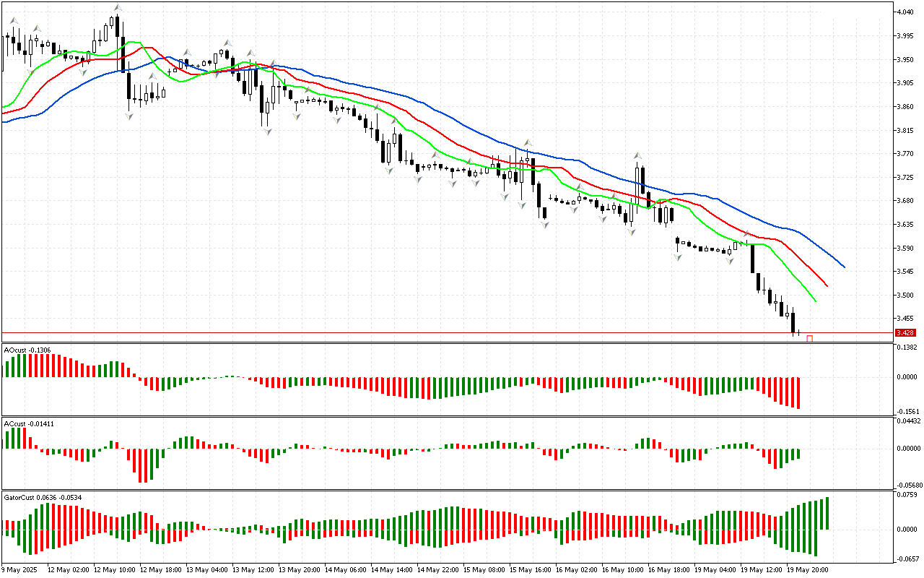Select the up fractal above the 16 May 10:00 spike
924x578 pixels.
pos(637,155)
